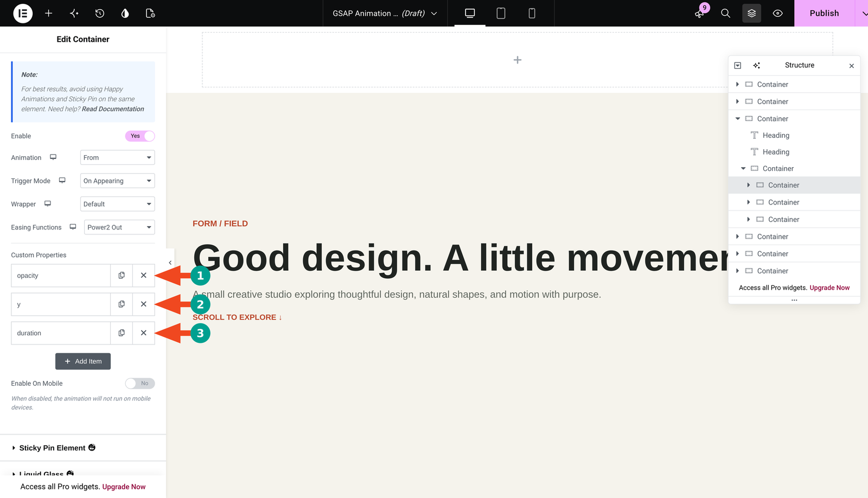The width and height of the screenshot is (868, 498).
Task: Close the Structure panel
Action: pyautogui.click(x=852, y=66)
